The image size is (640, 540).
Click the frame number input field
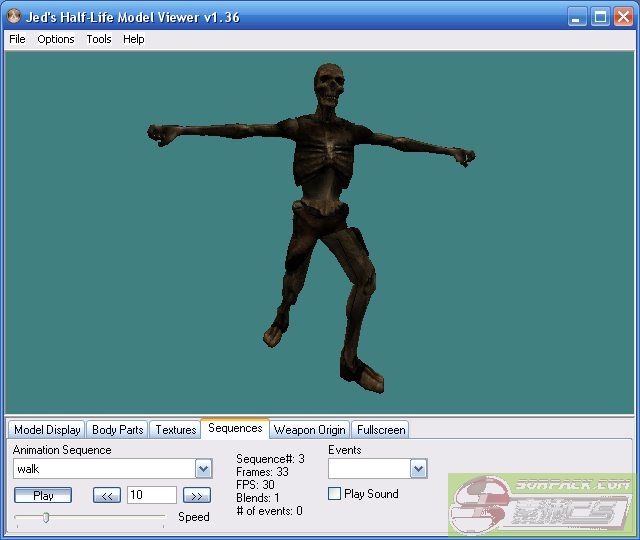tap(151, 495)
